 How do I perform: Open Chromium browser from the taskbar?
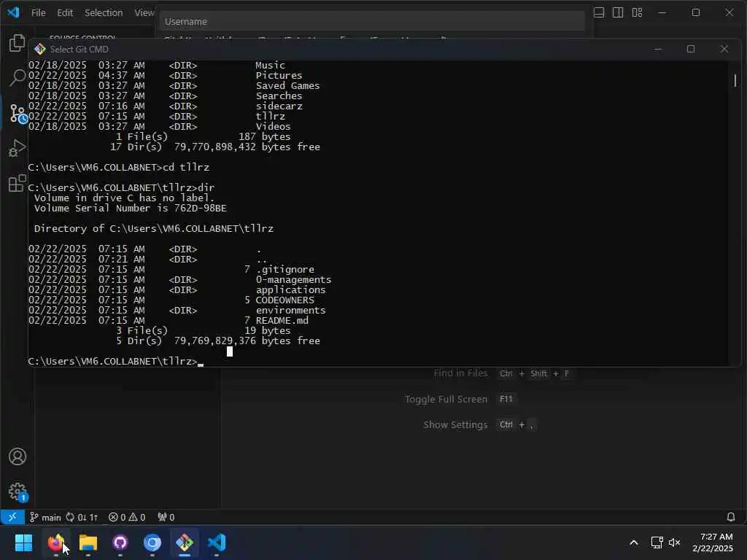coord(152,542)
